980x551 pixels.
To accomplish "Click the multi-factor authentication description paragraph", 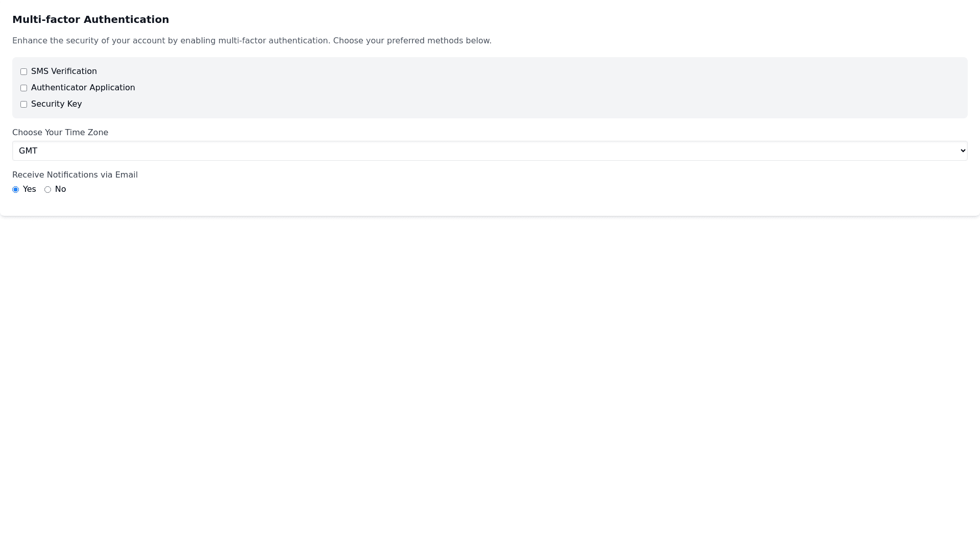I will click(x=252, y=41).
